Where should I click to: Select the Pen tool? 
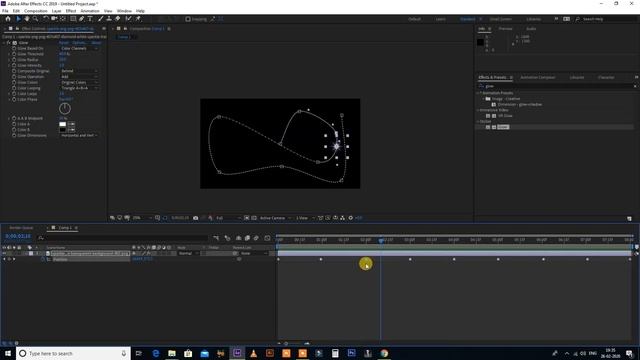[x=82, y=19]
